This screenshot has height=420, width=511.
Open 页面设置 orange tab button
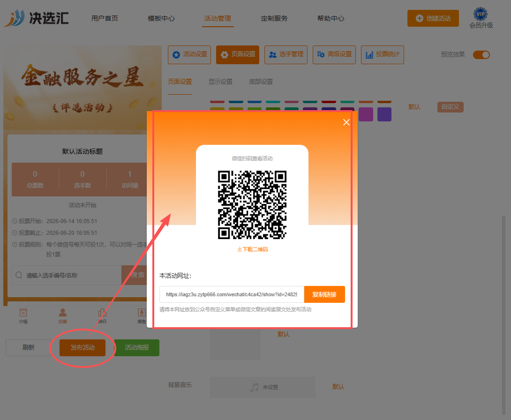click(238, 55)
